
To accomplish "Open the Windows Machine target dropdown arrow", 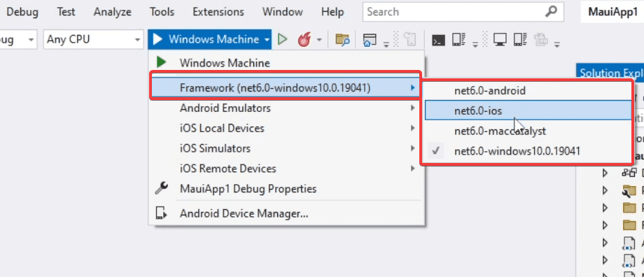I will [x=267, y=40].
